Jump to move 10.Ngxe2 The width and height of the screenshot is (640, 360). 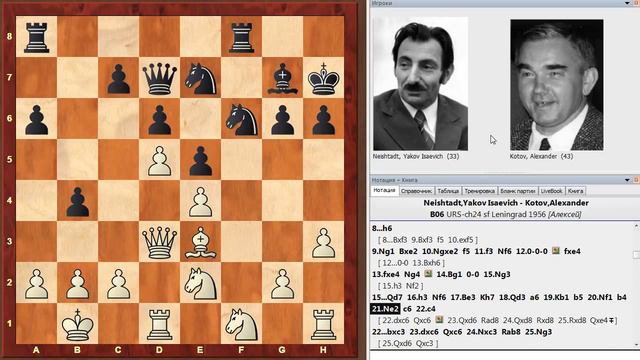pyautogui.click(x=440, y=251)
